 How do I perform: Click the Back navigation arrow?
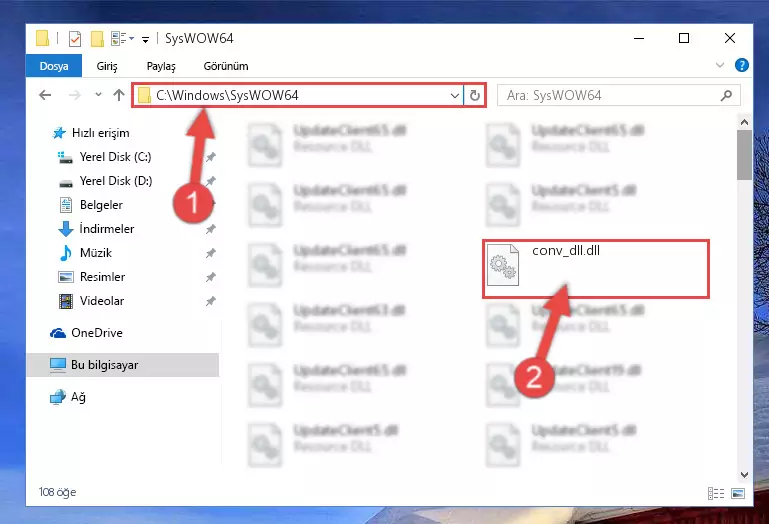[x=45, y=95]
